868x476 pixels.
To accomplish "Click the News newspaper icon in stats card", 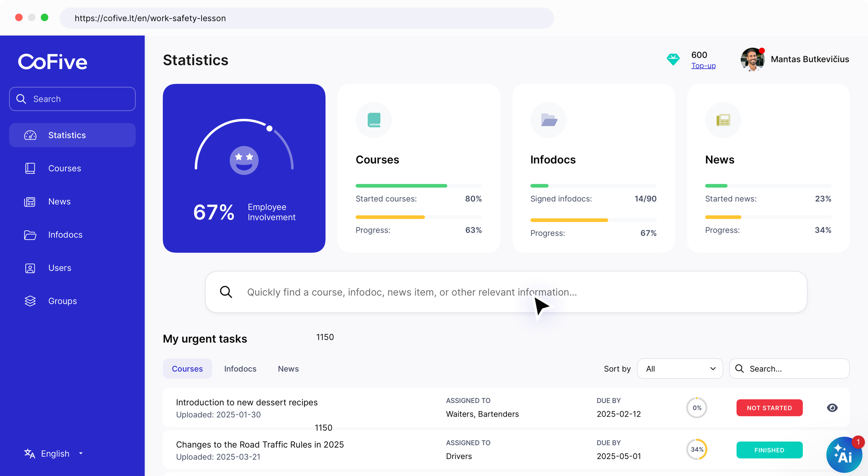I will pyautogui.click(x=723, y=120).
